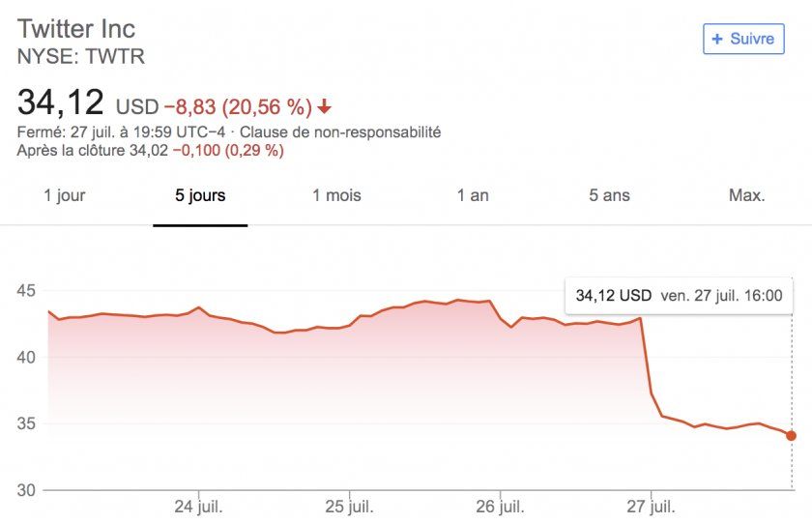The width and height of the screenshot is (812, 524).
Task: Click the 27 juil. axis date
Action: pos(651,506)
